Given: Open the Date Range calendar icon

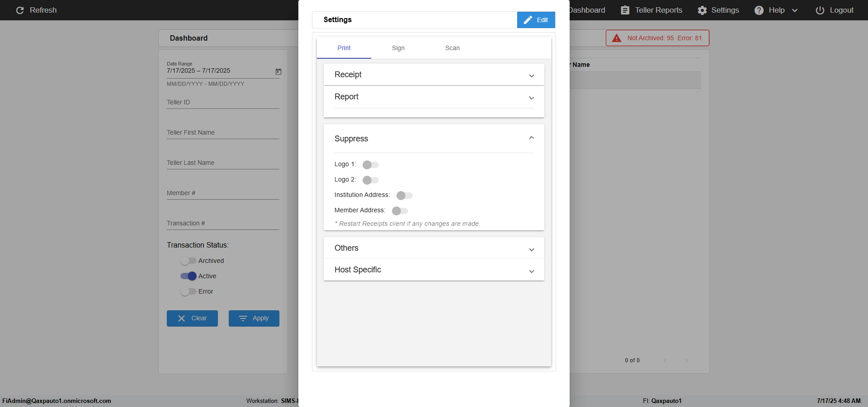Looking at the screenshot, I should point(278,71).
